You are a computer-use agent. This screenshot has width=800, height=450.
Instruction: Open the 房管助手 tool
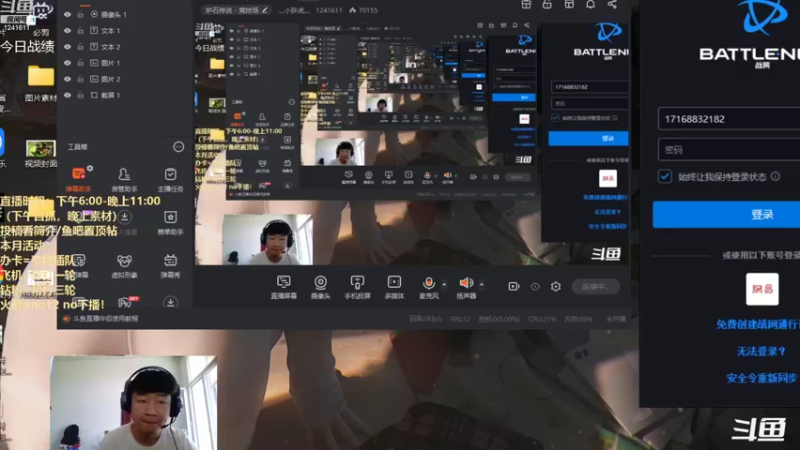[124, 180]
